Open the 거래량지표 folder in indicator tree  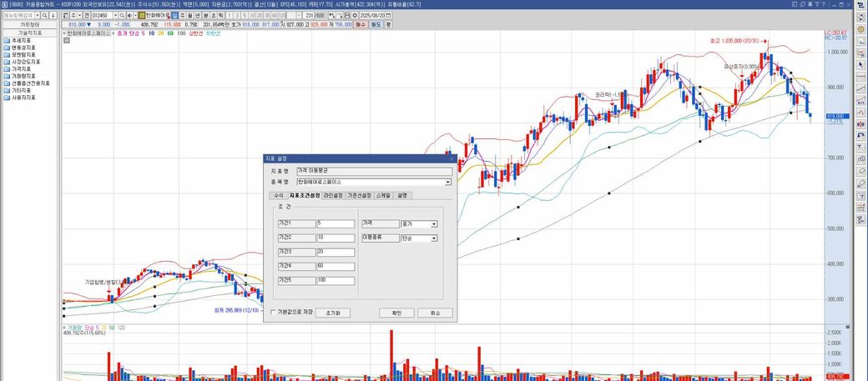click(23, 76)
